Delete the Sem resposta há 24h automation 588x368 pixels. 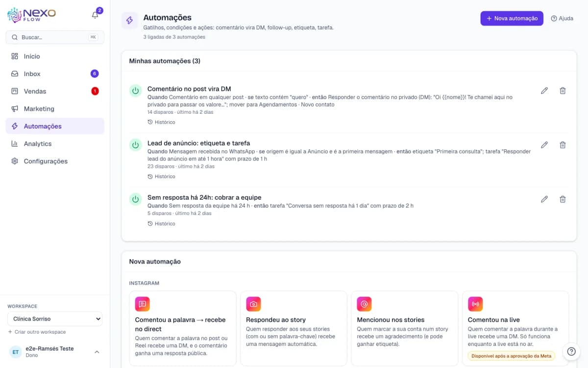click(563, 199)
